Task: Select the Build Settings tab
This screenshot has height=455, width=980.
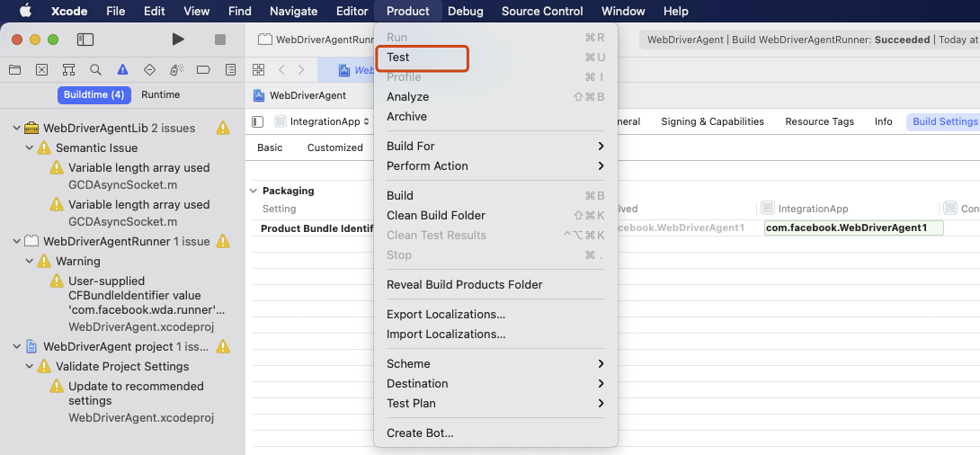Action: (x=944, y=122)
